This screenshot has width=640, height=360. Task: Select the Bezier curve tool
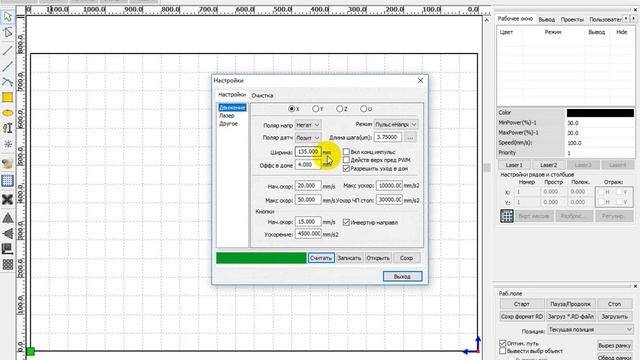tap(7, 82)
